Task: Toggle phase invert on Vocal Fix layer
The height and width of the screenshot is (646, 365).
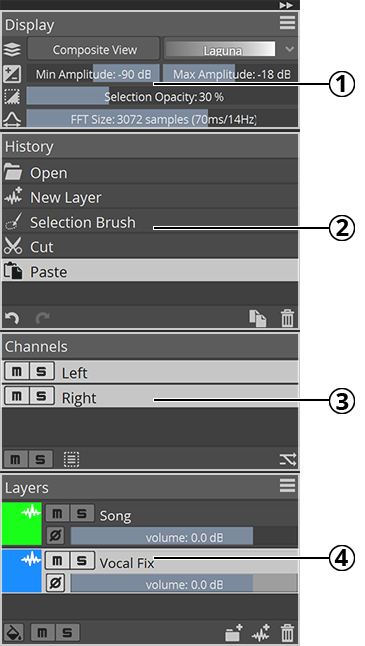Action: coord(55,583)
